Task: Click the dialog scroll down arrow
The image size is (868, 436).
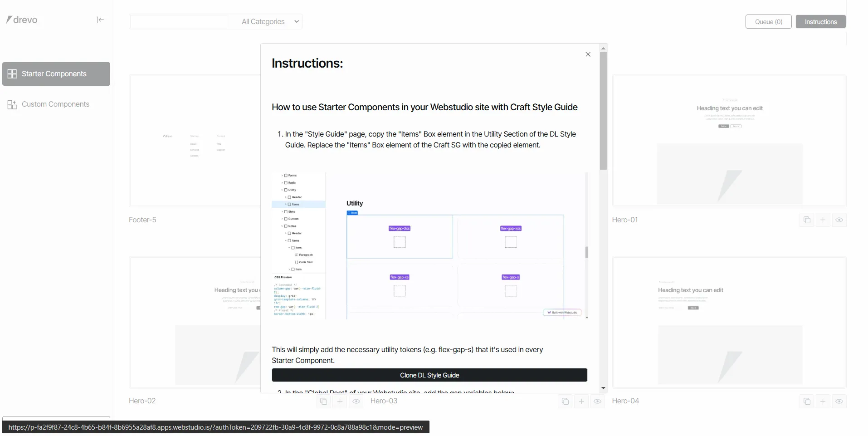Action: click(603, 388)
